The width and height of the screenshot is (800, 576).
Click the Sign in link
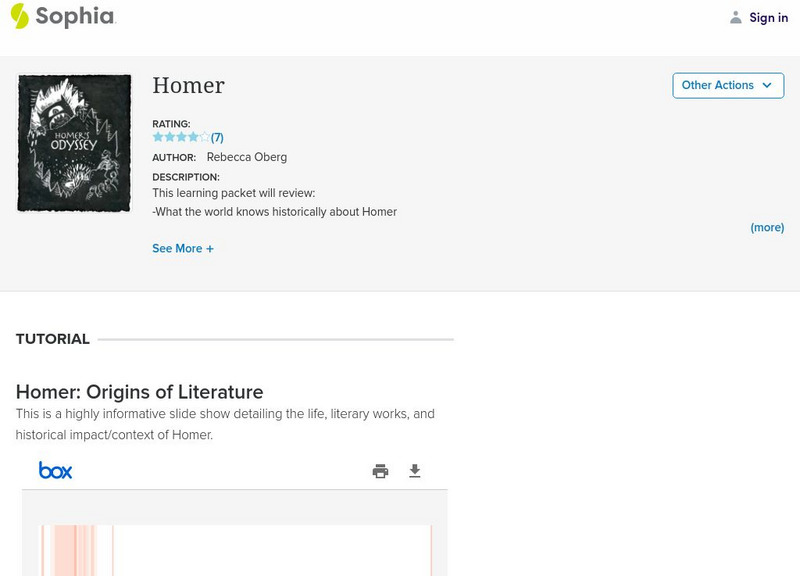[768, 17]
